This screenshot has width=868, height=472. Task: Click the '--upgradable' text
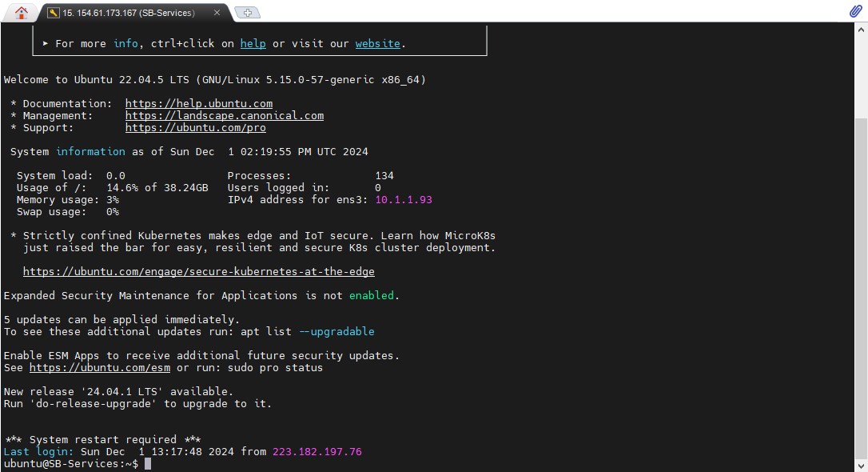click(x=336, y=331)
